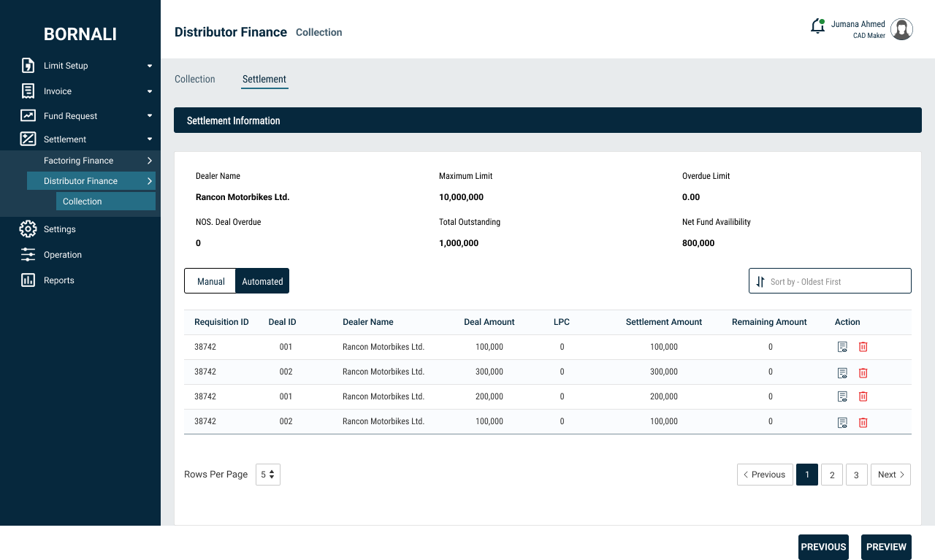This screenshot has width=935, height=560.
Task: Click the Requisition ID column header
Action: 221,322
